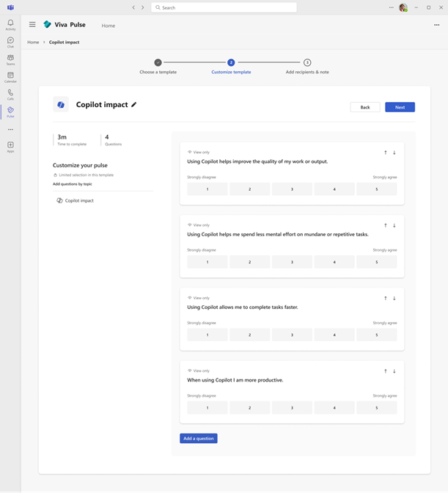Screen dimensions: 448x493
Task: Move 'complete tasks faster' question down
Action: [394, 299]
